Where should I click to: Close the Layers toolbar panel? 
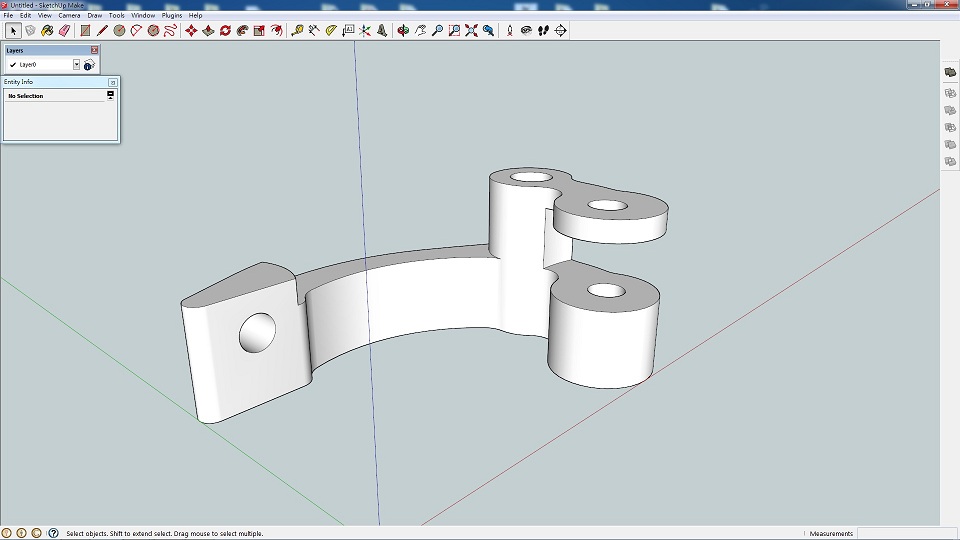click(94, 50)
